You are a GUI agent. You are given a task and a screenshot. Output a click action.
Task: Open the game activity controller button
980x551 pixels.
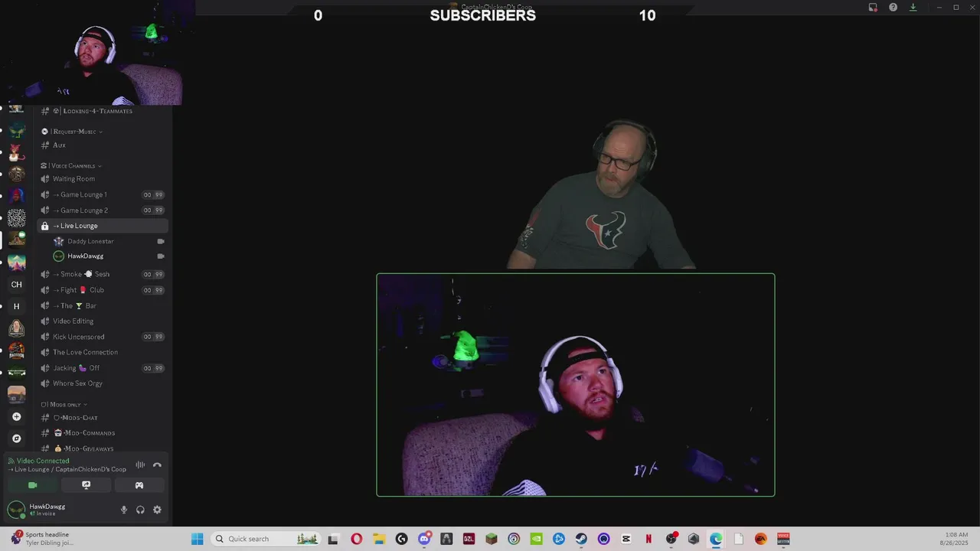click(x=139, y=485)
